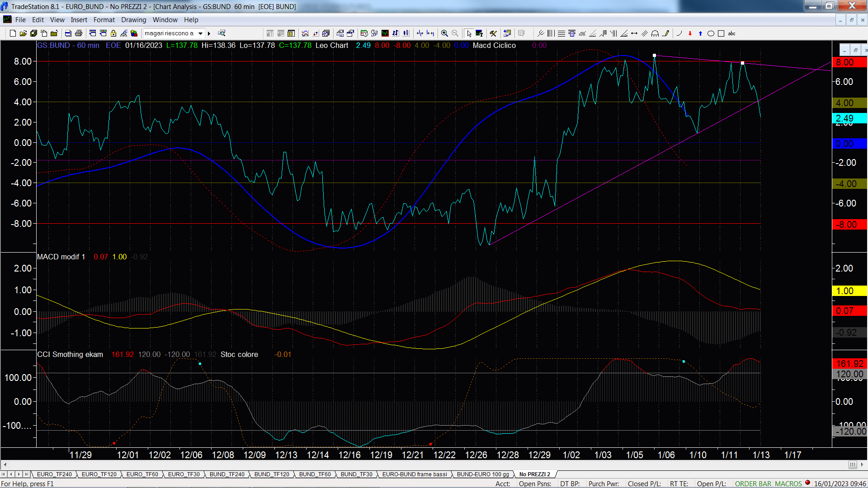Image resolution: width=868 pixels, height=488 pixels.
Task: Select the trendline pencil drawing tool
Action: tap(665, 33)
